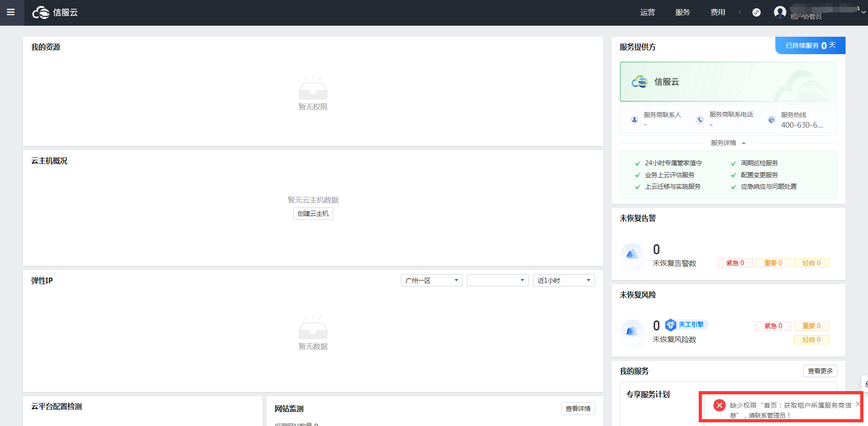Open the 服务 menu
This screenshot has height=426, width=868.
683,12
